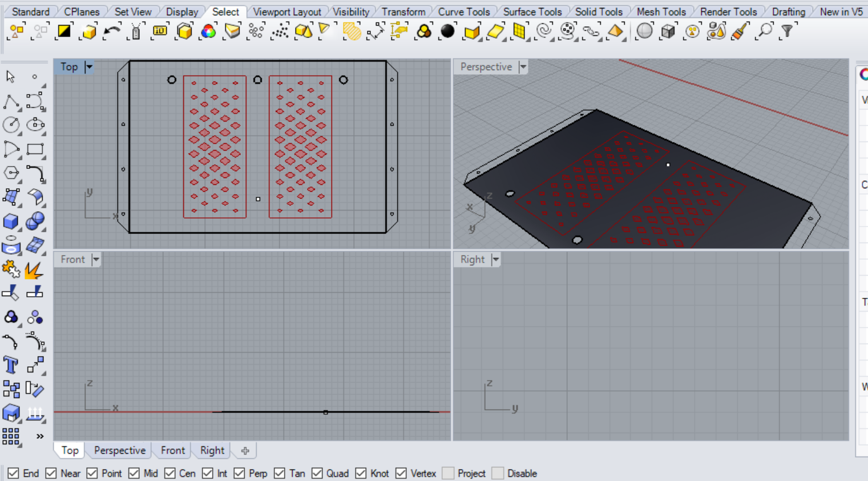Toggle the Perp object snap checkbox

tap(239, 473)
